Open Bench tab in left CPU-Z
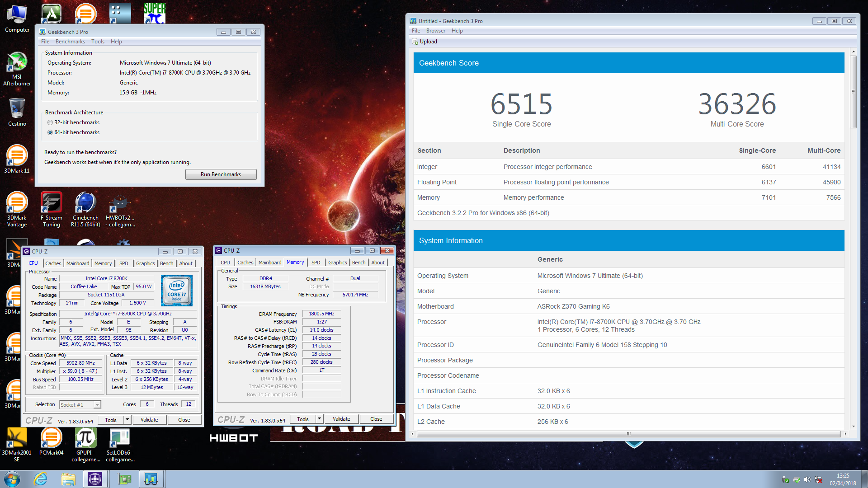Screen dimensions: 868x488 (x=167, y=263)
